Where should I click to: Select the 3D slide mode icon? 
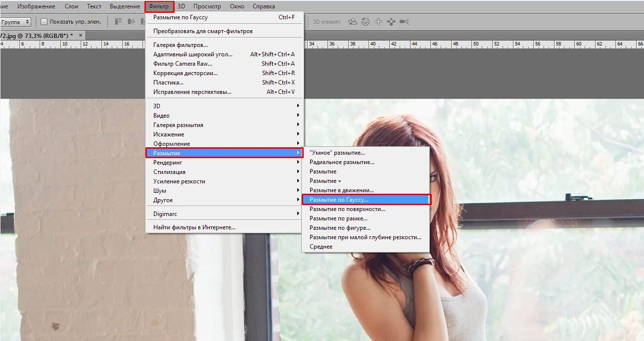point(391,22)
